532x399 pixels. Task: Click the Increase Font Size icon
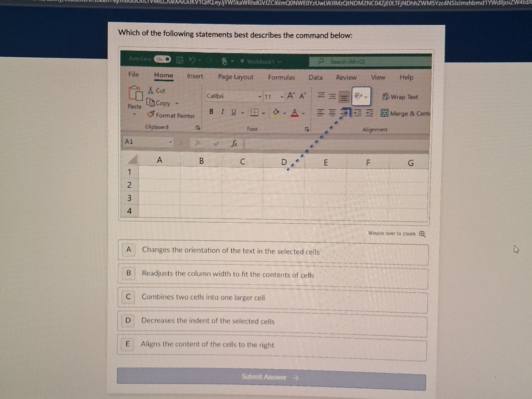(291, 96)
